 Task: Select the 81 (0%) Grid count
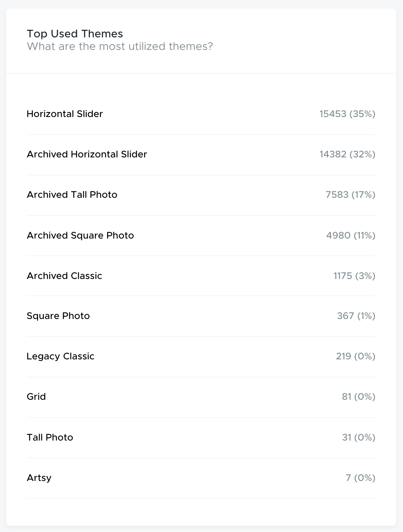[358, 397]
